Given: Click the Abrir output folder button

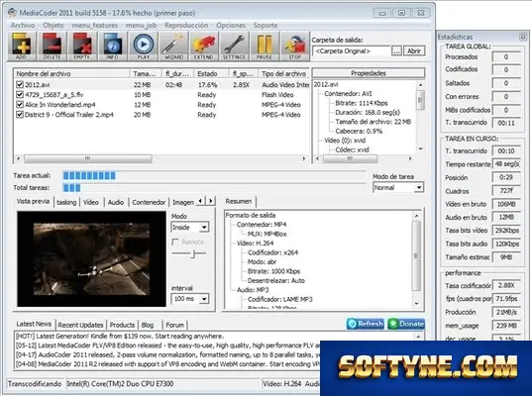Looking at the screenshot, I should coord(413,51).
